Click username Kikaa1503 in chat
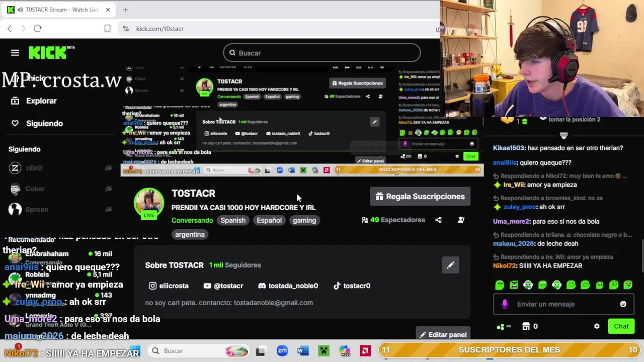This screenshot has width=644, height=362. tap(509, 148)
